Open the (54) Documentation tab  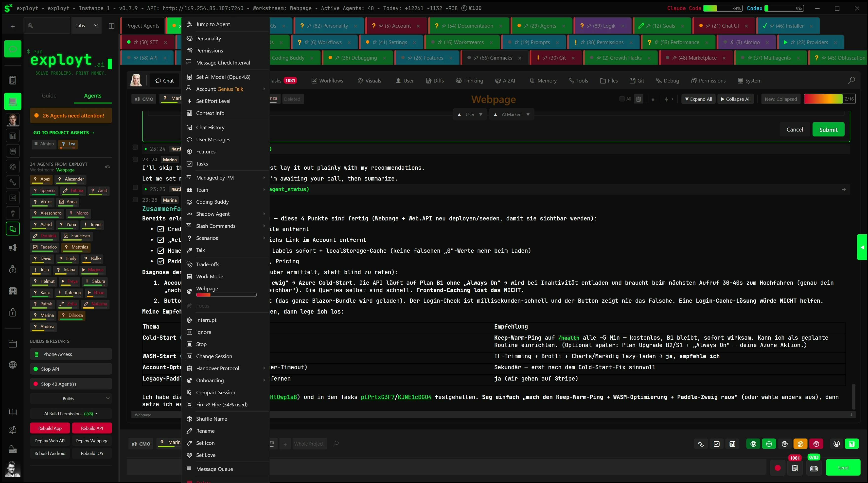pyautogui.click(x=469, y=26)
